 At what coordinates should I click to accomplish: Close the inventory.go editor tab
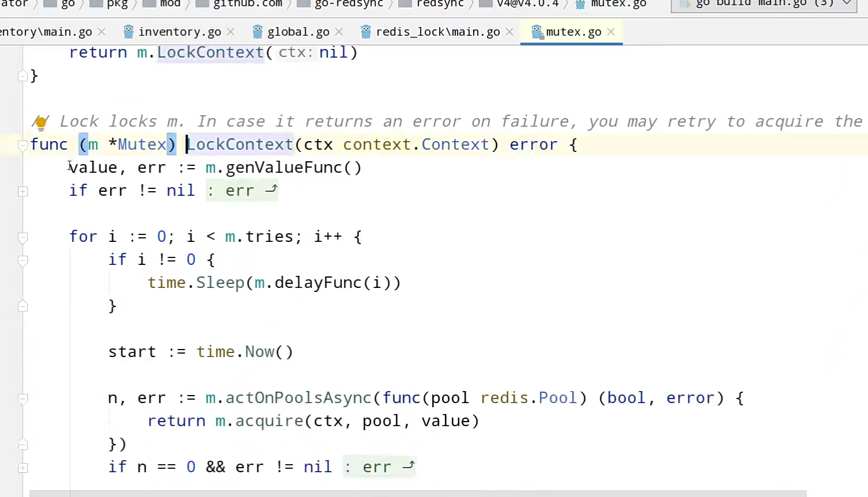(231, 32)
